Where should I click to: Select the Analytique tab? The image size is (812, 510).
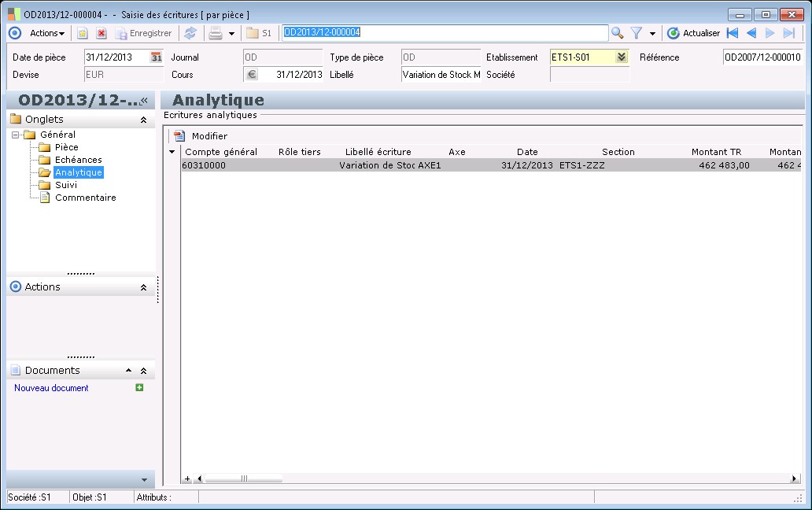[x=79, y=172]
